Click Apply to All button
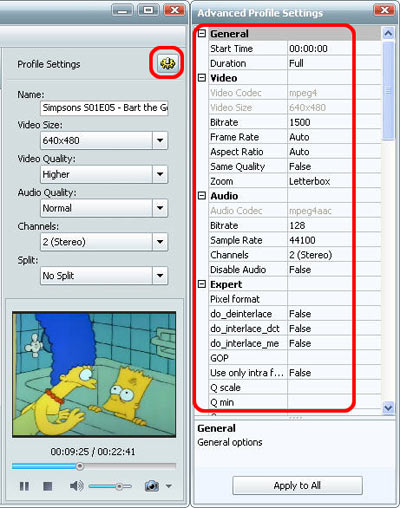 [297, 485]
